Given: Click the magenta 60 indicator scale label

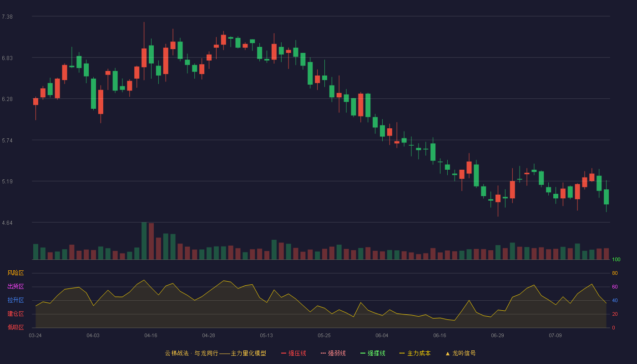Looking at the screenshot, I should coord(615,287).
